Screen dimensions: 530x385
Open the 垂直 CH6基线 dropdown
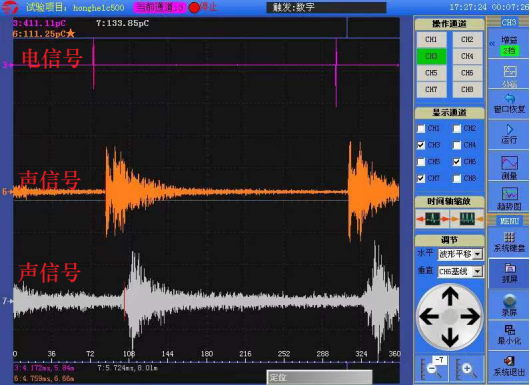point(460,271)
